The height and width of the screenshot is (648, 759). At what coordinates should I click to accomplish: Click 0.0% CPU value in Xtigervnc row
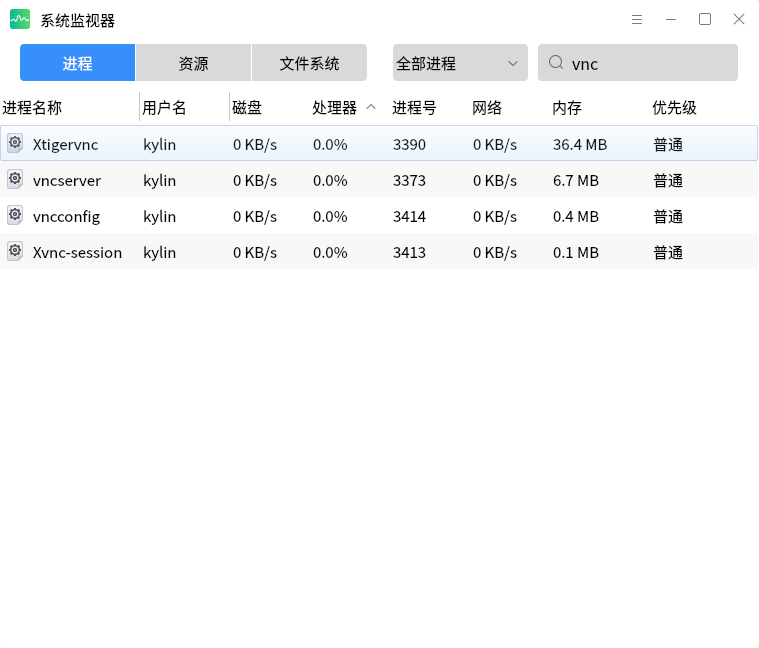coord(330,144)
